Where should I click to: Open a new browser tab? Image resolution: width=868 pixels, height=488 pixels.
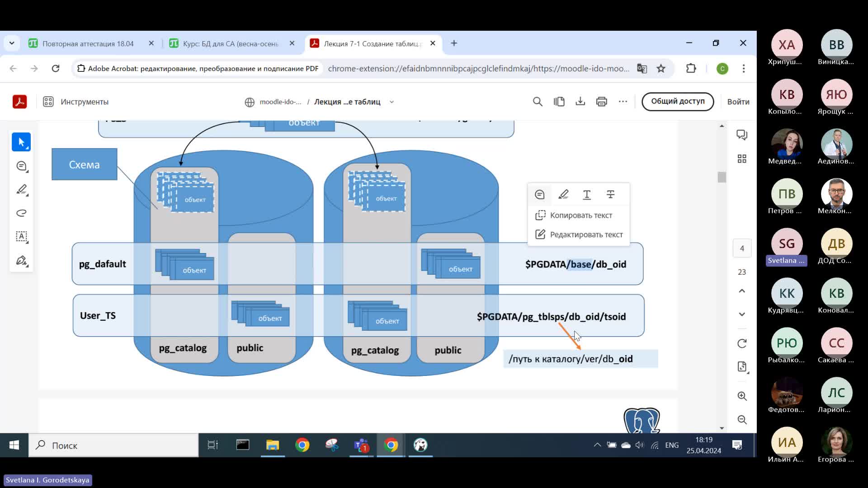(x=454, y=43)
